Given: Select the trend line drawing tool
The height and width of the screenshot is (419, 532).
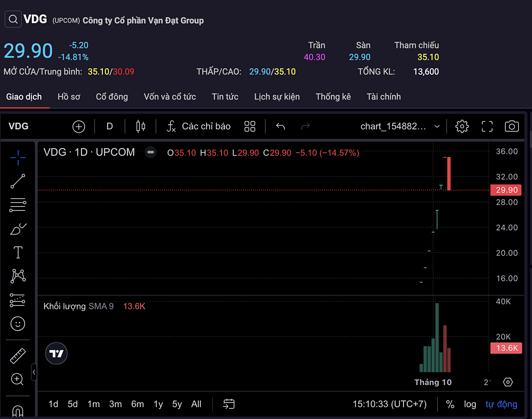Looking at the screenshot, I should click(x=18, y=181).
